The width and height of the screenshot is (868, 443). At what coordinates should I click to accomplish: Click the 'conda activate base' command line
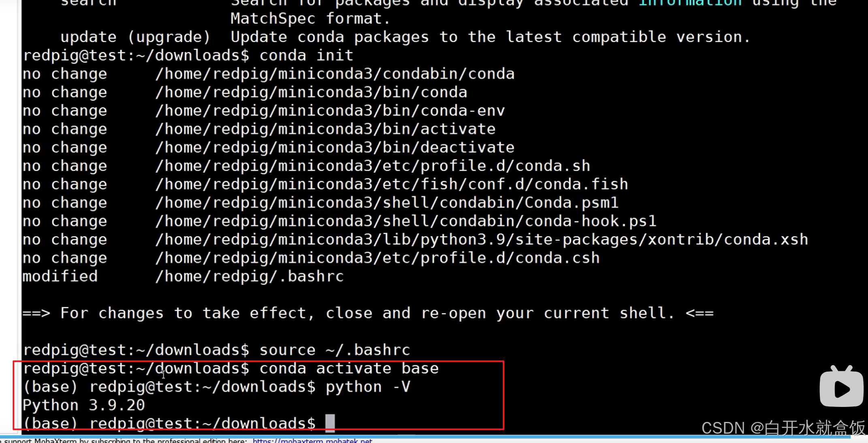[x=349, y=368]
